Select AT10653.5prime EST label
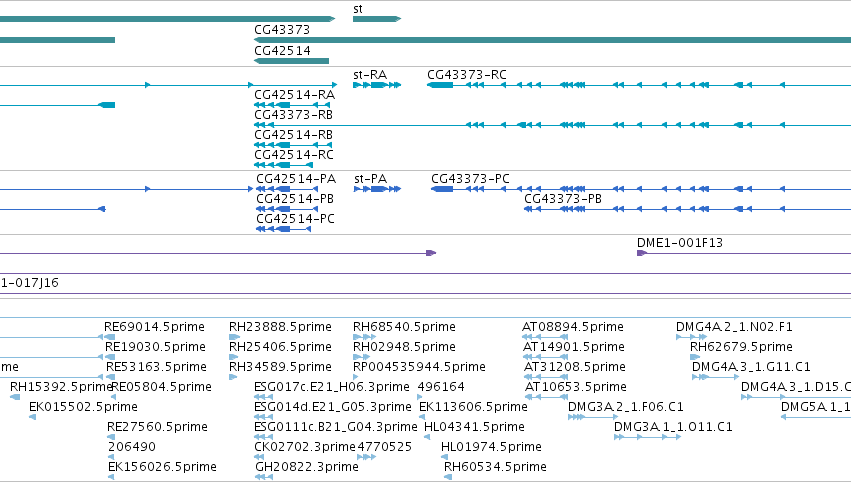The width and height of the screenshot is (851, 482). [x=576, y=388]
